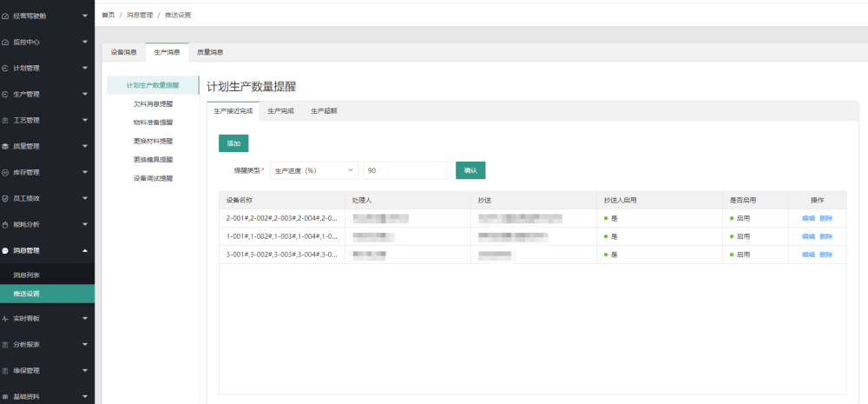This screenshot has width=868, height=404.
Task: Click the 质量管理 layers icon
Action: click(6, 146)
